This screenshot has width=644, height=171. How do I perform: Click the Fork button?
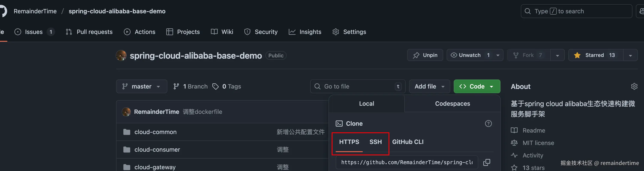[529, 55]
